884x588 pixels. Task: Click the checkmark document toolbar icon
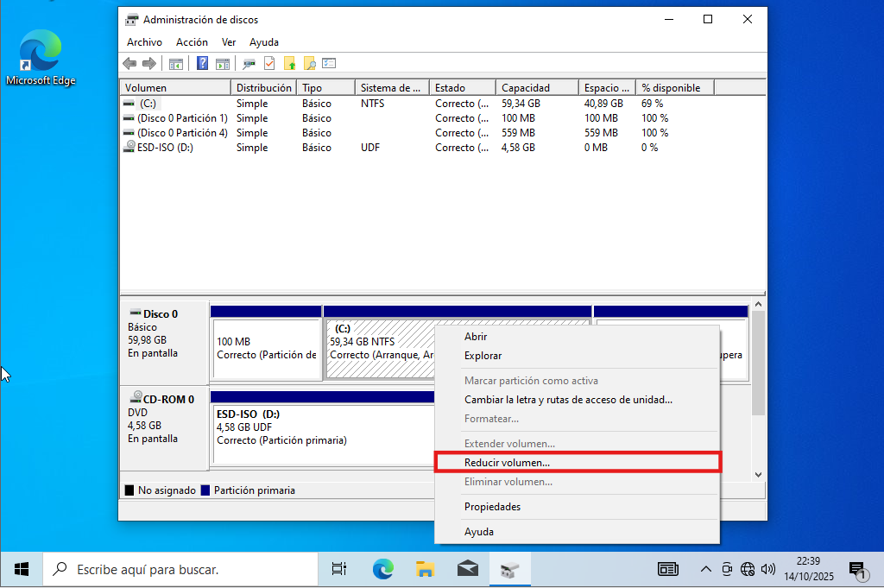(269, 63)
